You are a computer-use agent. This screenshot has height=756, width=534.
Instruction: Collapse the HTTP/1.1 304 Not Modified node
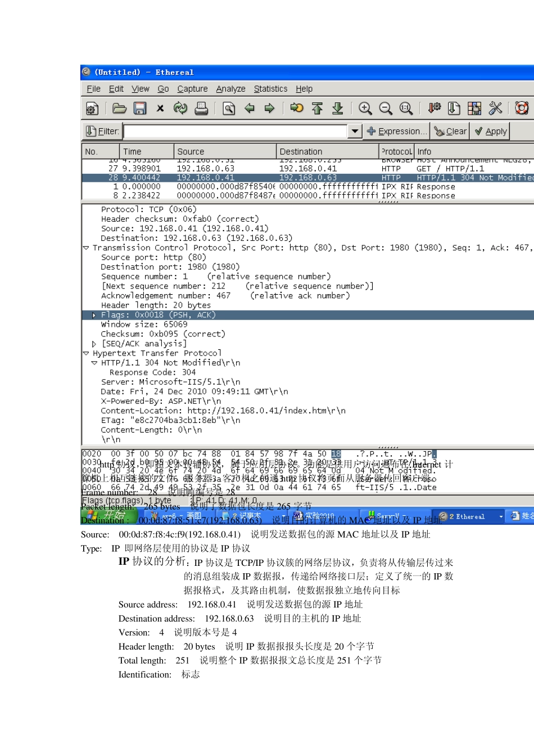[94, 363]
